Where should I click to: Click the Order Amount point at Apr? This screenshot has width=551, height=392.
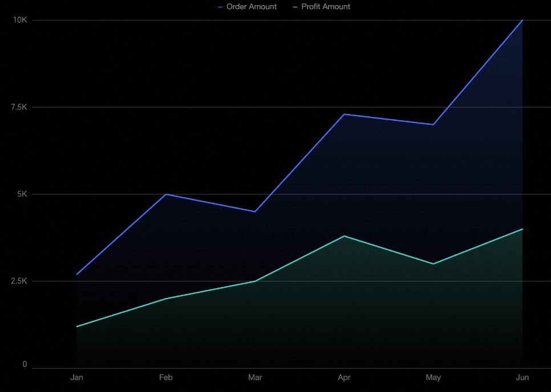coord(344,114)
